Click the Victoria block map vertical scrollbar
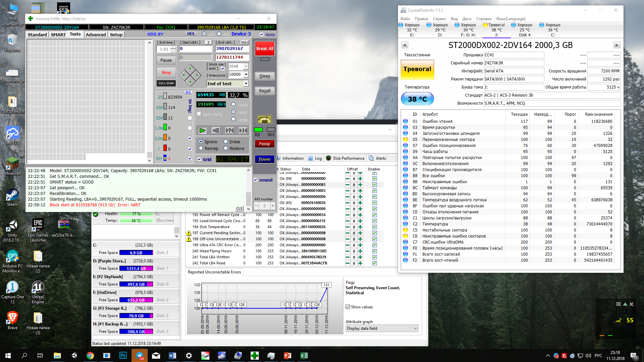Viewport: 644px width, 362px height. pyautogui.click(x=149, y=101)
